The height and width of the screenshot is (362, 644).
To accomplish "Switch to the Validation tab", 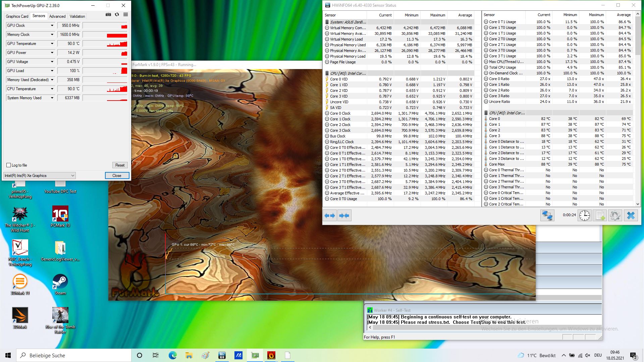I will 77,16.
